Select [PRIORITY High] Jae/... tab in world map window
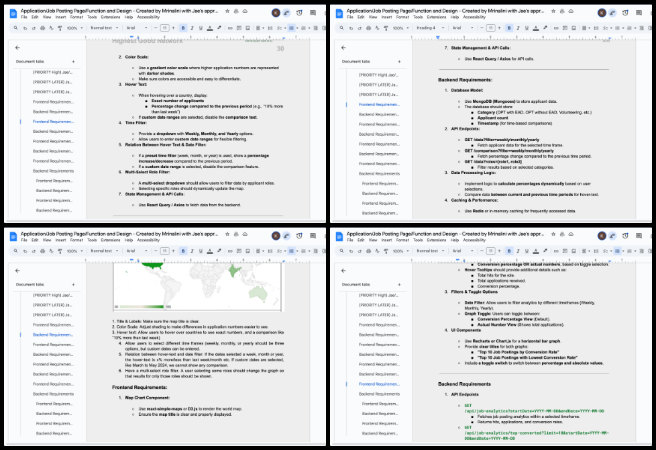 click(52, 295)
